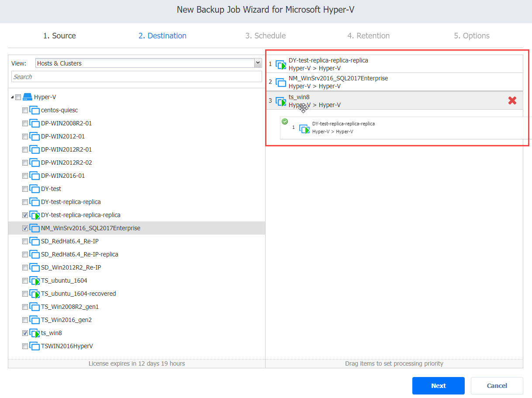Click the Next button

click(x=439, y=386)
